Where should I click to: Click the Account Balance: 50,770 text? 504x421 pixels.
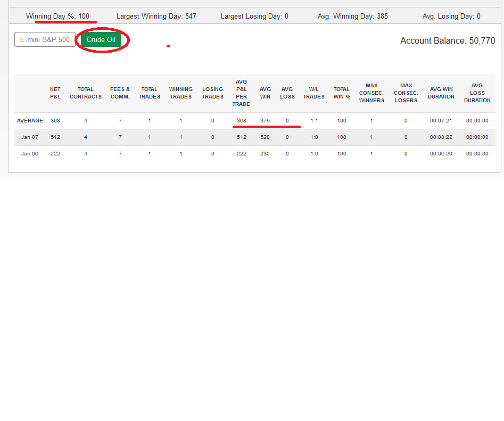pos(448,41)
